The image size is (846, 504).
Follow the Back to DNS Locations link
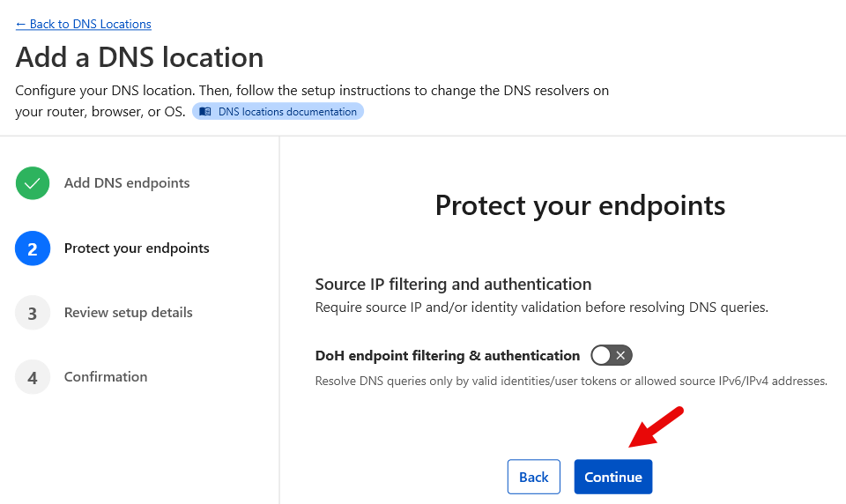84,24
